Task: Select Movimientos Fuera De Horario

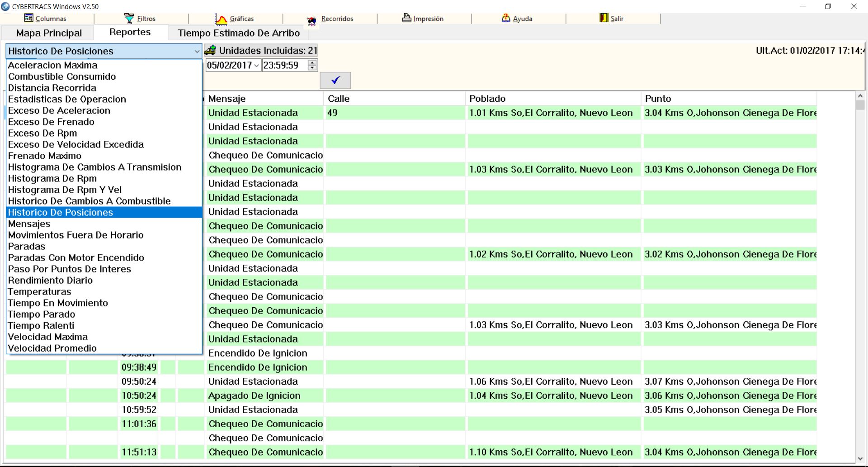Action: (x=104, y=235)
